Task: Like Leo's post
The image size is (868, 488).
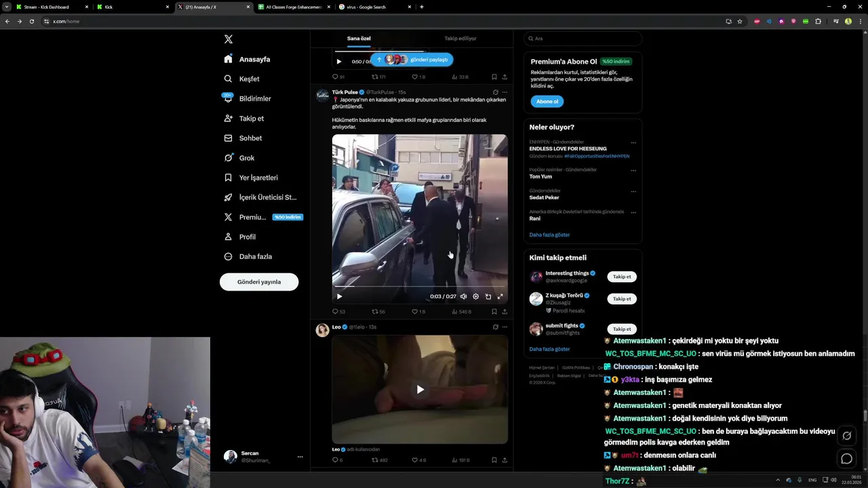Action: coord(418,460)
